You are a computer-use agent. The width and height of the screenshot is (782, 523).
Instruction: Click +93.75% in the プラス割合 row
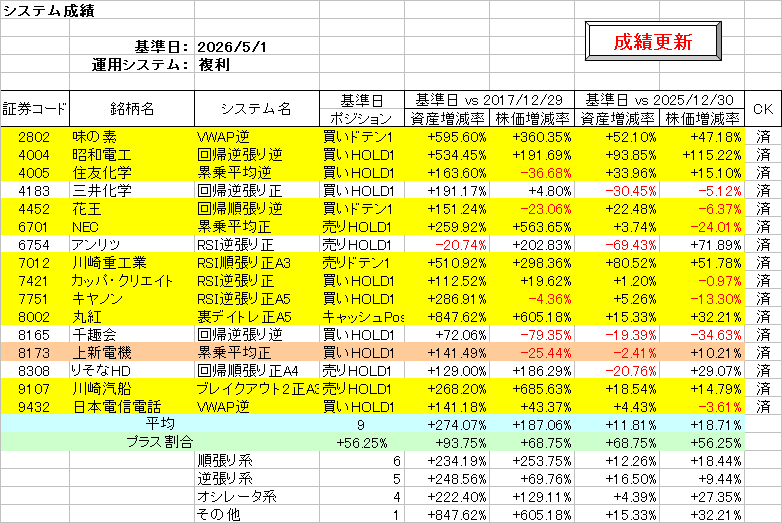[460, 443]
